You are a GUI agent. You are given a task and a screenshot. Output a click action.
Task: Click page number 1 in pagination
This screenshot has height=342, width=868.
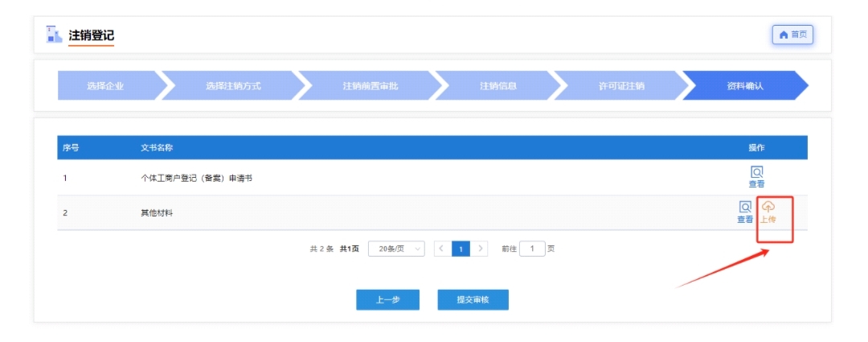[461, 249]
